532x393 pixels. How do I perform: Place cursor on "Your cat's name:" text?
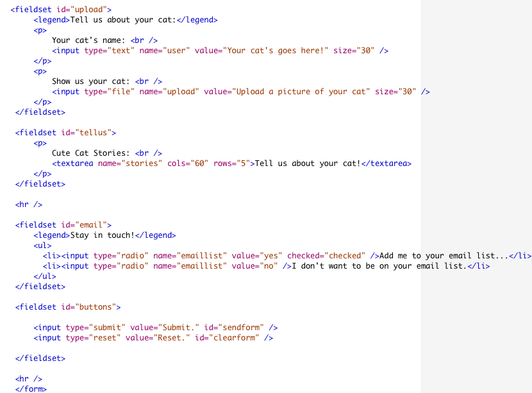(x=88, y=40)
